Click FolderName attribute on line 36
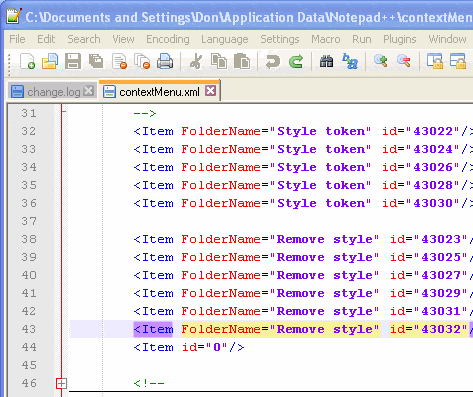473x397 pixels. coord(221,203)
